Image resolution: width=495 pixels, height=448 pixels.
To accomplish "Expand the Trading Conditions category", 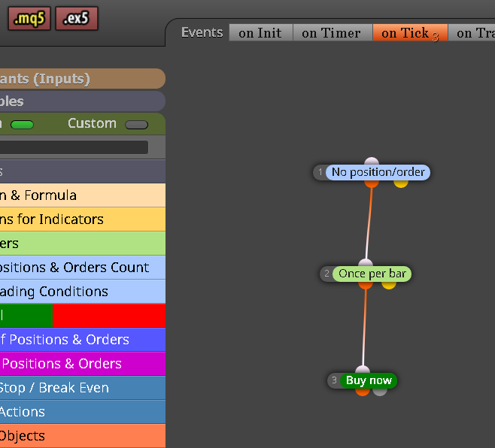I will 83,292.
